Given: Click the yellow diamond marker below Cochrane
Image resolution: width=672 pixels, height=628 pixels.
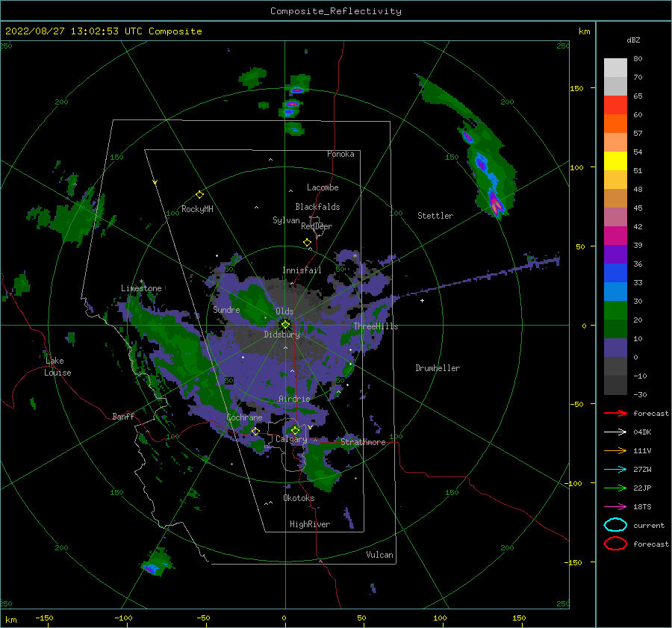Looking at the screenshot, I should click(x=255, y=432).
